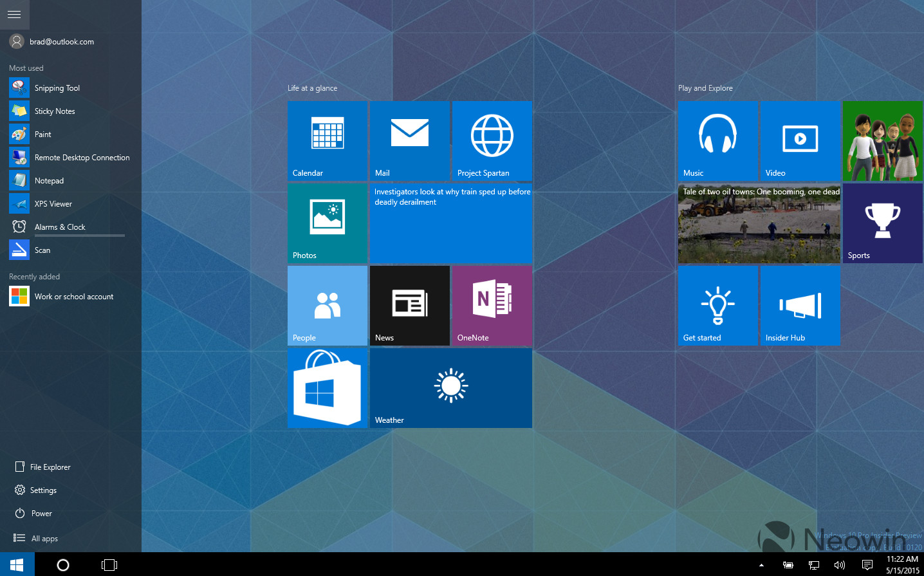This screenshot has height=576, width=924.
Task: Open the Calendar tile
Action: tap(328, 141)
